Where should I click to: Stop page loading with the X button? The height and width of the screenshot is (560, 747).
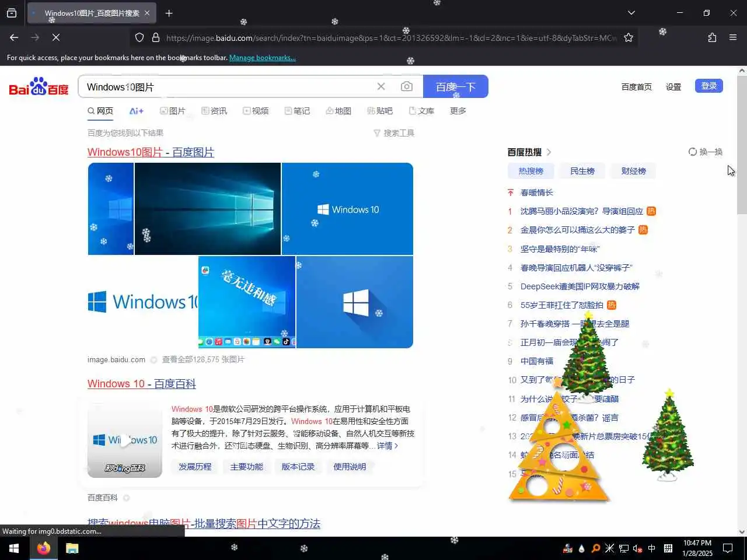(x=55, y=37)
